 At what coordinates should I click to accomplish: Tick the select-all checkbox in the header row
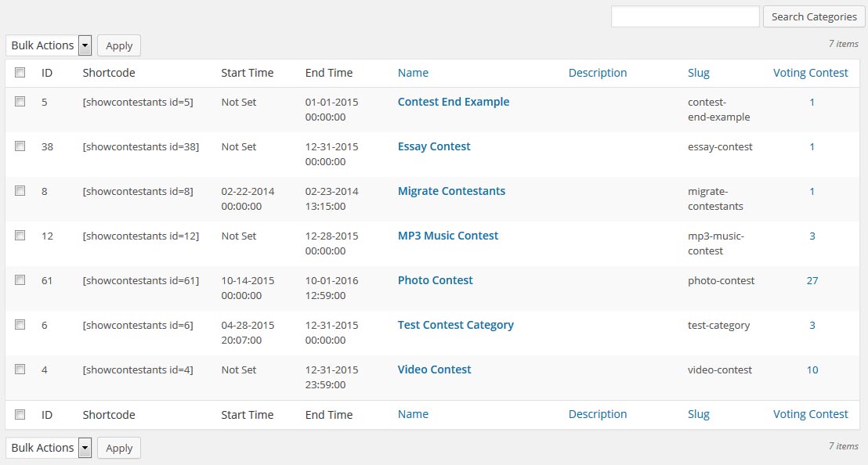[x=20, y=73]
